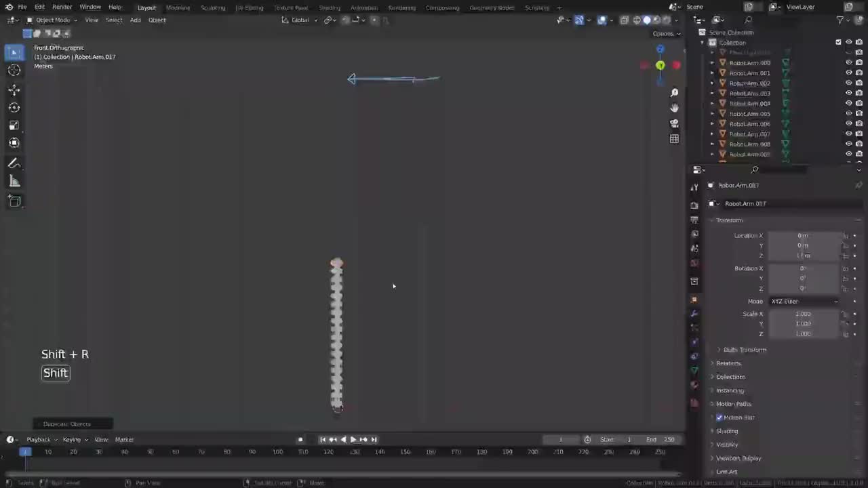Expand the Collections panel
The width and height of the screenshot is (868, 488).
pyautogui.click(x=731, y=377)
